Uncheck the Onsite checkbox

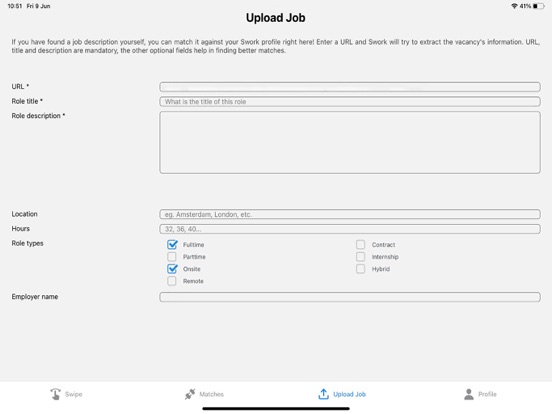click(172, 269)
